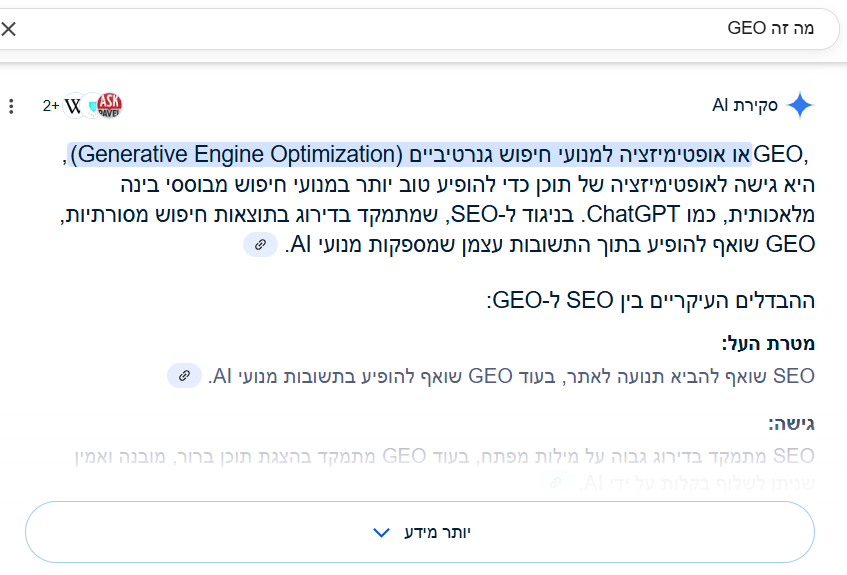Click the chevron arrow in יותר מידע button
The height and width of the screenshot is (575, 847).
(x=381, y=533)
